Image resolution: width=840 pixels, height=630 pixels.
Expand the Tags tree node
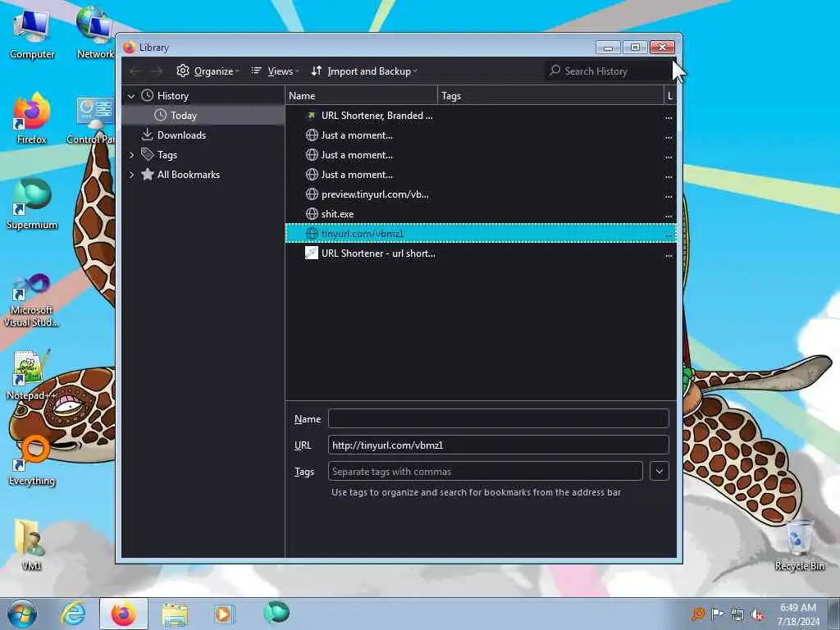131,155
